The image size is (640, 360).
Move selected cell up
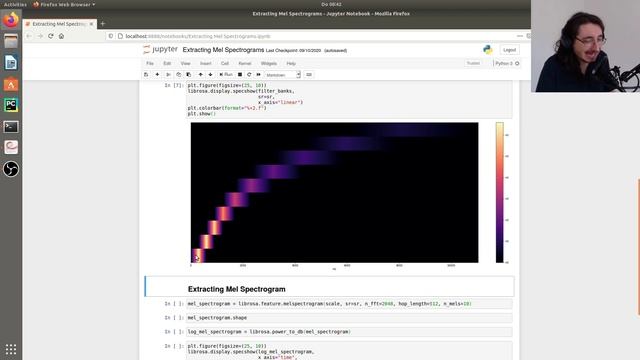point(200,75)
